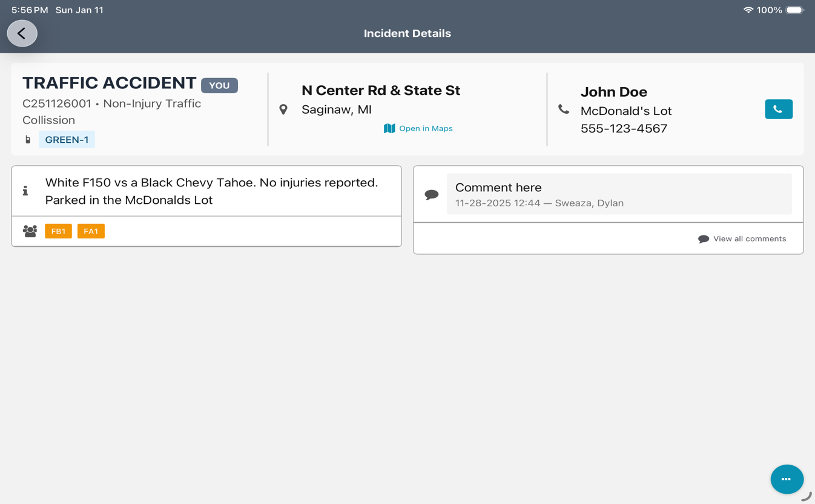Tap the GREEN-1 radio channel badge
This screenshot has width=815, height=504.
pyautogui.click(x=67, y=140)
